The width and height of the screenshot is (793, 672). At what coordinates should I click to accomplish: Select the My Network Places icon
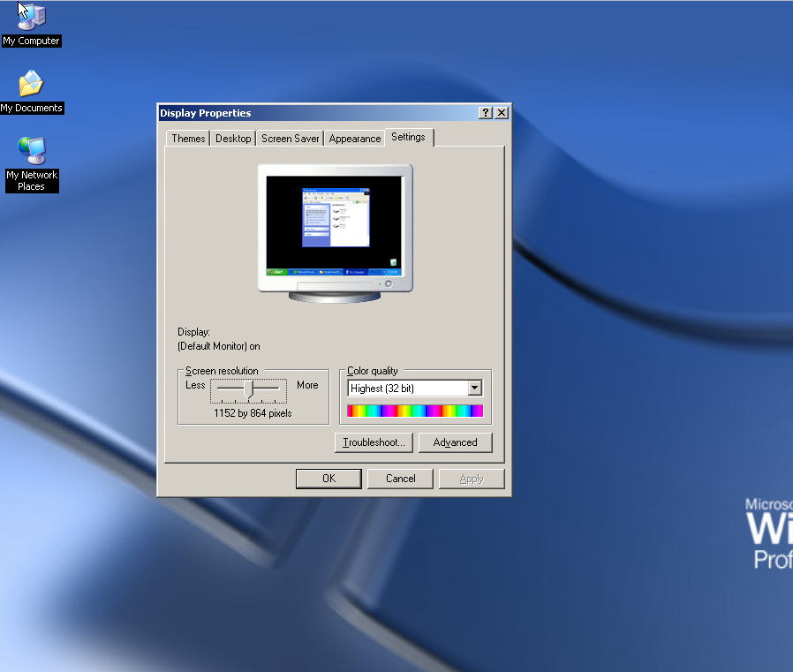point(31,152)
